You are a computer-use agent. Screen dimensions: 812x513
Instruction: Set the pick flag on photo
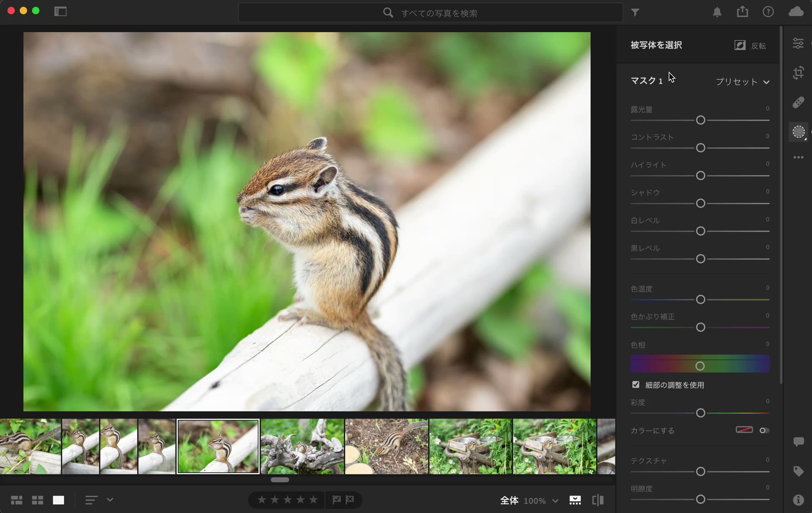337,500
